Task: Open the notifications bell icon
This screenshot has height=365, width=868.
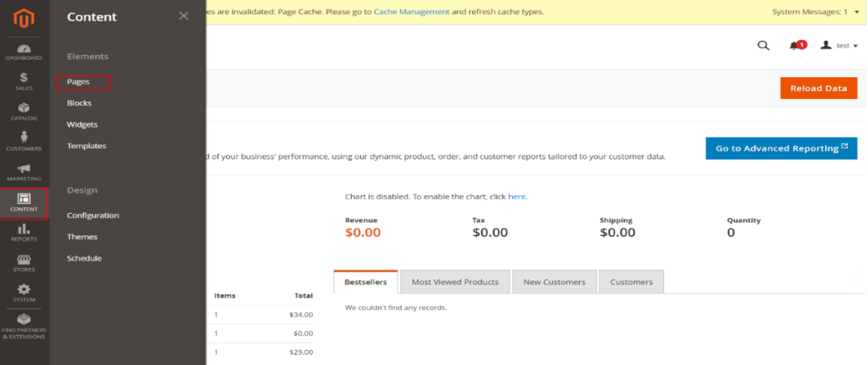Action: pyautogui.click(x=795, y=45)
